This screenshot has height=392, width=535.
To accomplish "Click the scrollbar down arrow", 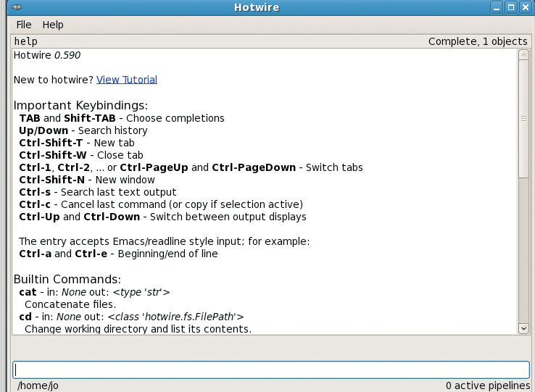I will 523,328.
